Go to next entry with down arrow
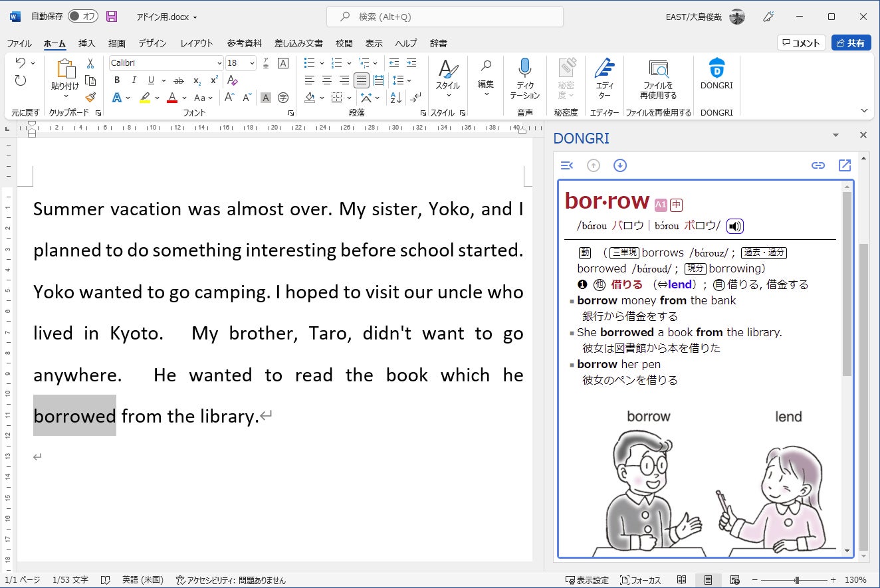The width and height of the screenshot is (880, 588). point(620,165)
